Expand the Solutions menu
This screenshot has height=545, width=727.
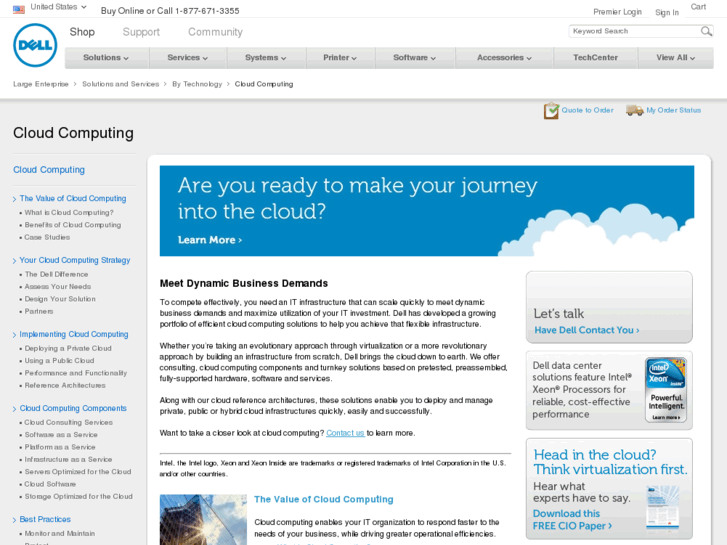pyautogui.click(x=106, y=58)
